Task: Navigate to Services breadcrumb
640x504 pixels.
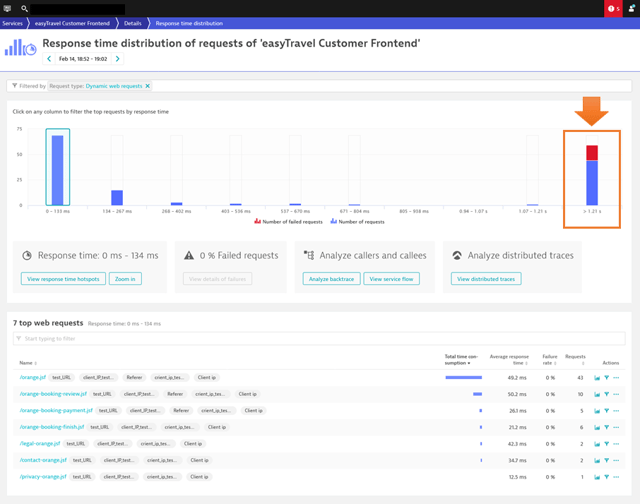Action: point(12,23)
